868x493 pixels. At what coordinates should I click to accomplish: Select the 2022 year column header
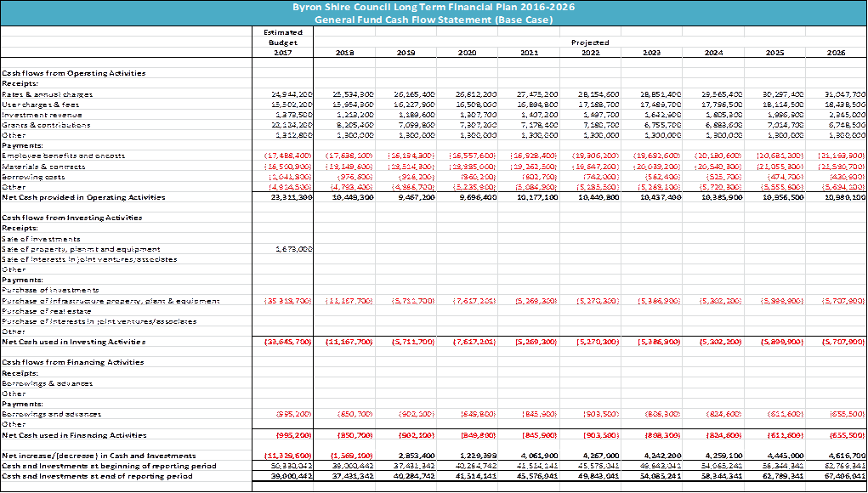pos(590,53)
